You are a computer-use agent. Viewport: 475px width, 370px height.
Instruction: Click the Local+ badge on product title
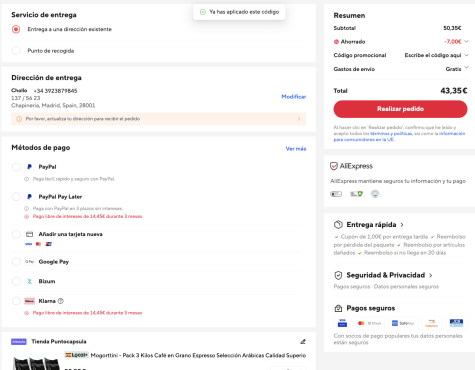pos(77,355)
